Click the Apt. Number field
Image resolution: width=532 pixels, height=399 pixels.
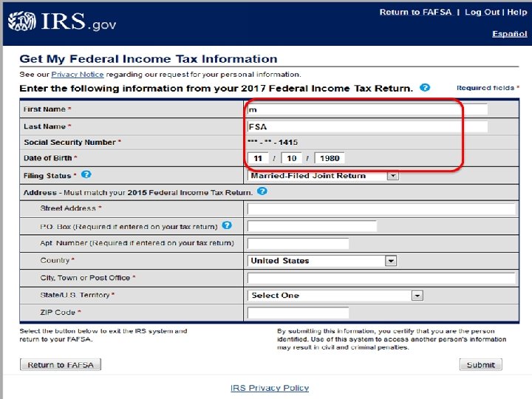pos(299,243)
